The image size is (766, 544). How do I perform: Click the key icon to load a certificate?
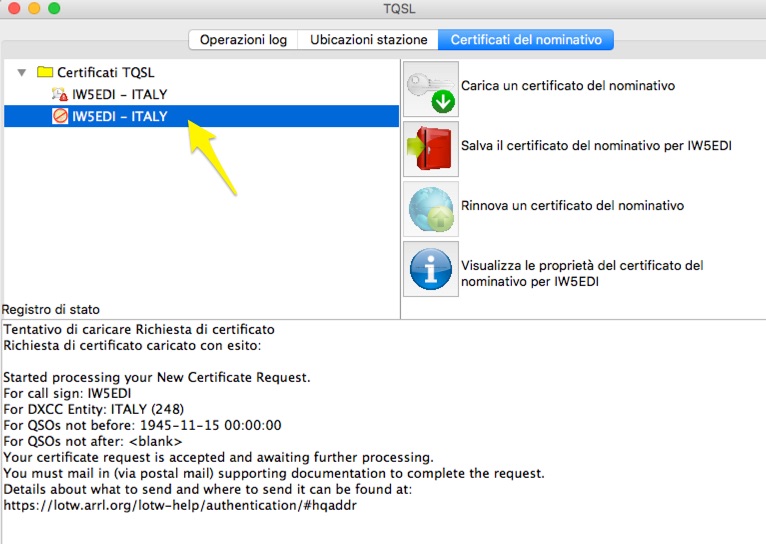tap(430, 88)
